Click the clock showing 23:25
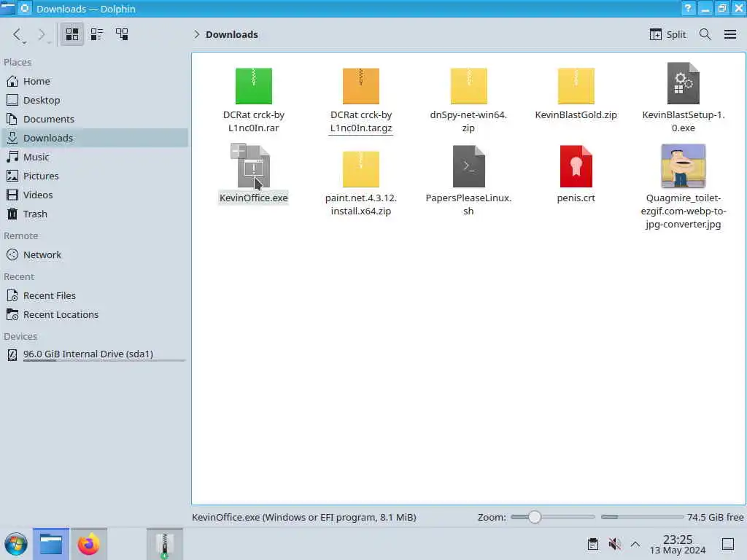 678,544
